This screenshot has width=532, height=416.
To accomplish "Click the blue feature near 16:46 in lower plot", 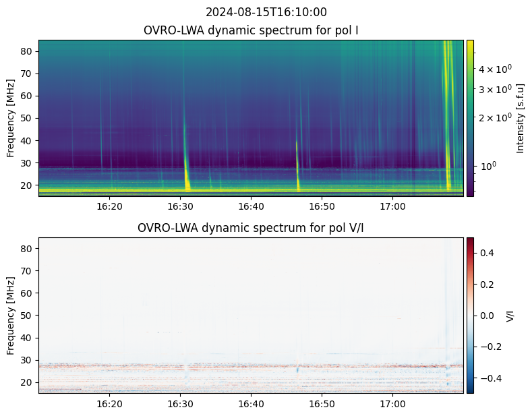I will click(x=297, y=370).
